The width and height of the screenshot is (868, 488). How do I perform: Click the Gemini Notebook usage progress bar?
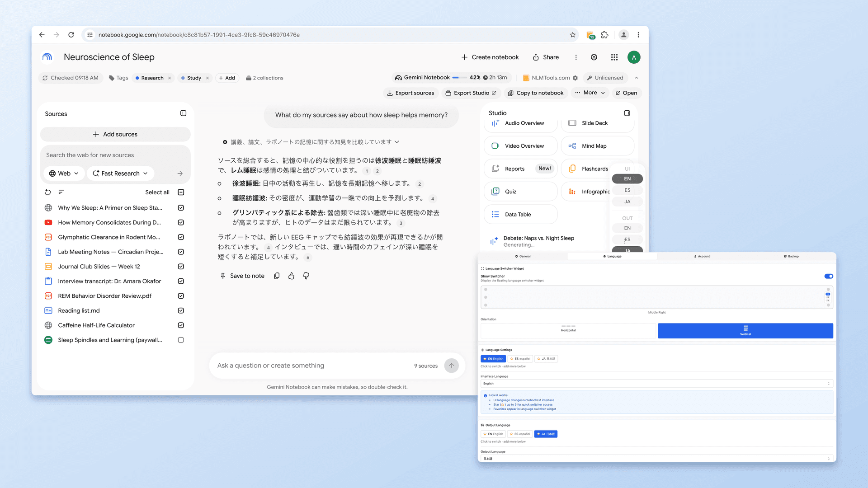point(459,78)
